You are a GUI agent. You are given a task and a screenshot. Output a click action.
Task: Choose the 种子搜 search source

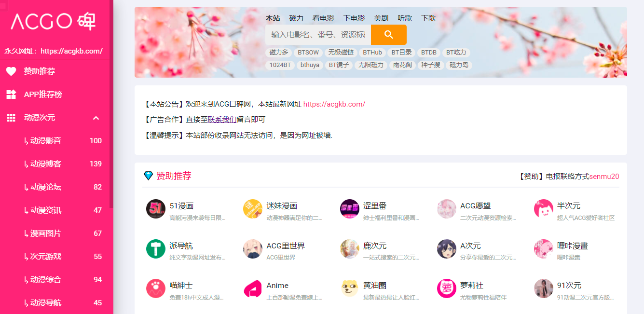pos(431,65)
